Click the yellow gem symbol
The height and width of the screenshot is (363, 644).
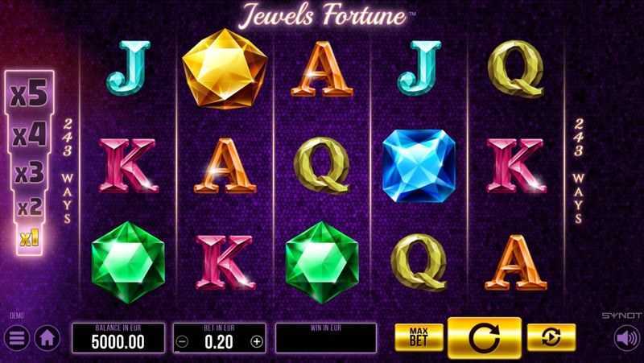click(225, 68)
